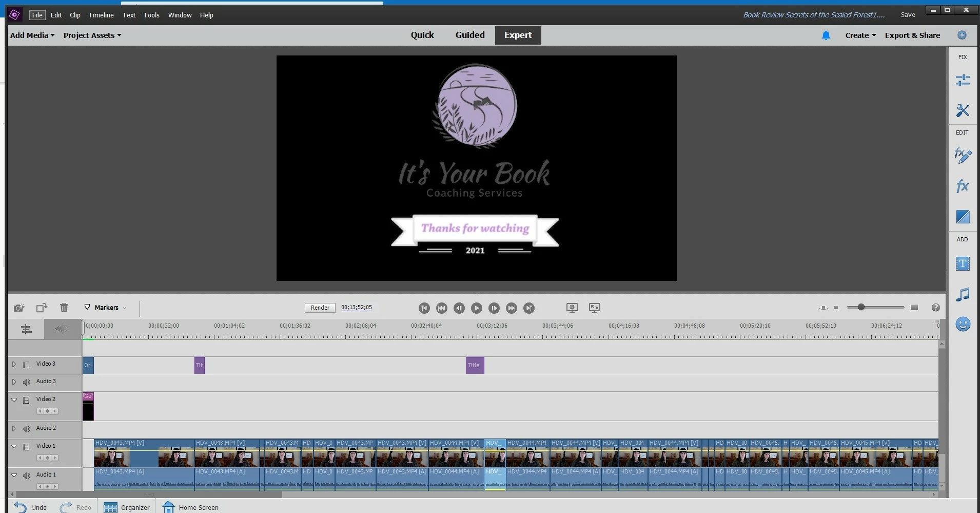Click the rotate clip icon

tap(42, 308)
